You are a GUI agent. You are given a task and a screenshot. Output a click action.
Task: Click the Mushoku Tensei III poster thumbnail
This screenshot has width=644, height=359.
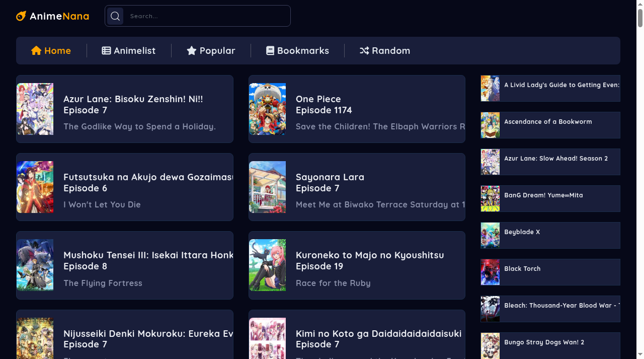pos(35,265)
